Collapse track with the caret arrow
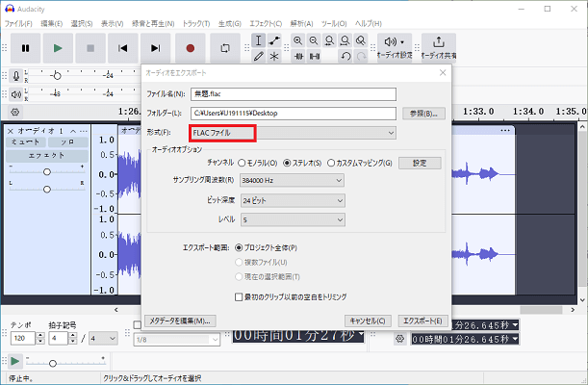Image resolution: width=588 pixels, height=385 pixels. point(73,131)
